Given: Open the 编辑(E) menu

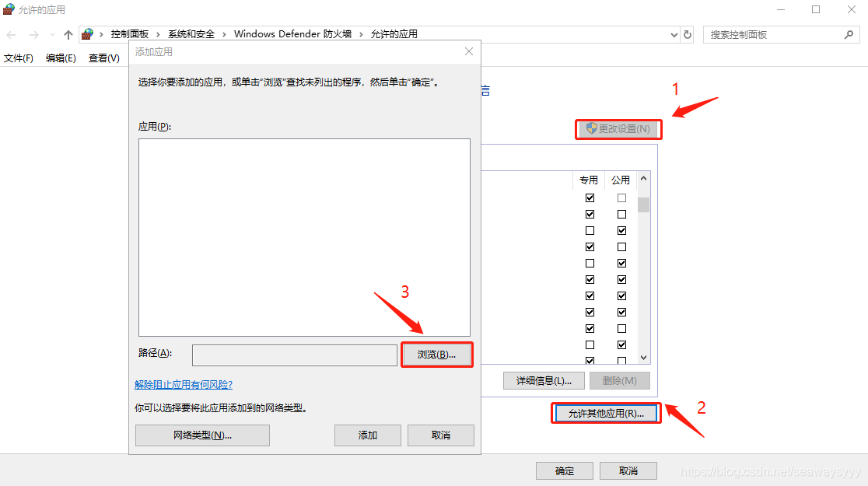Looking at the screenshot, I should [x=61, y=58].
